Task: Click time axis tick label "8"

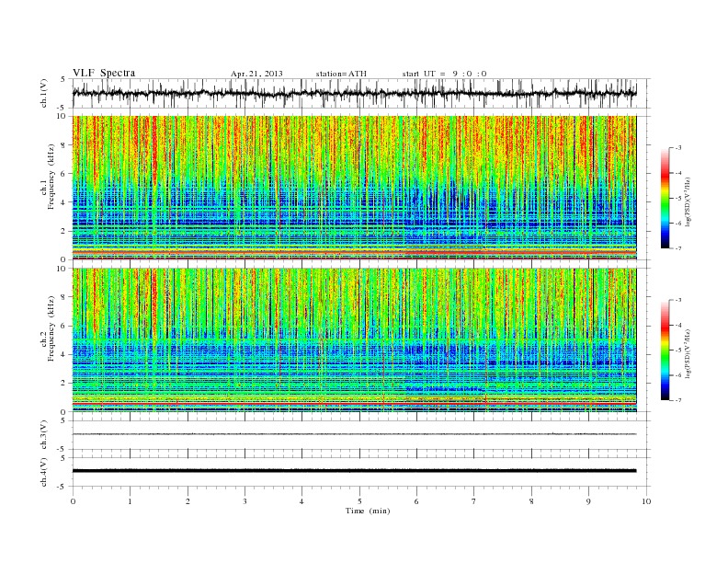Action: click(531, 501)
